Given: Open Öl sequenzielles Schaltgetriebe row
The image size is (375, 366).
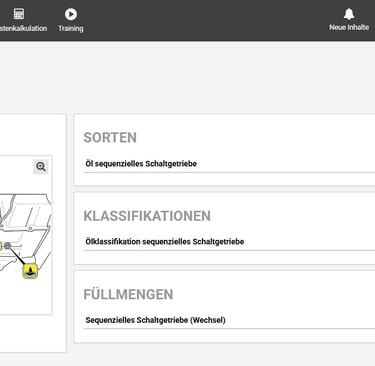Looking at the screenshot, I should click(229, 164).
